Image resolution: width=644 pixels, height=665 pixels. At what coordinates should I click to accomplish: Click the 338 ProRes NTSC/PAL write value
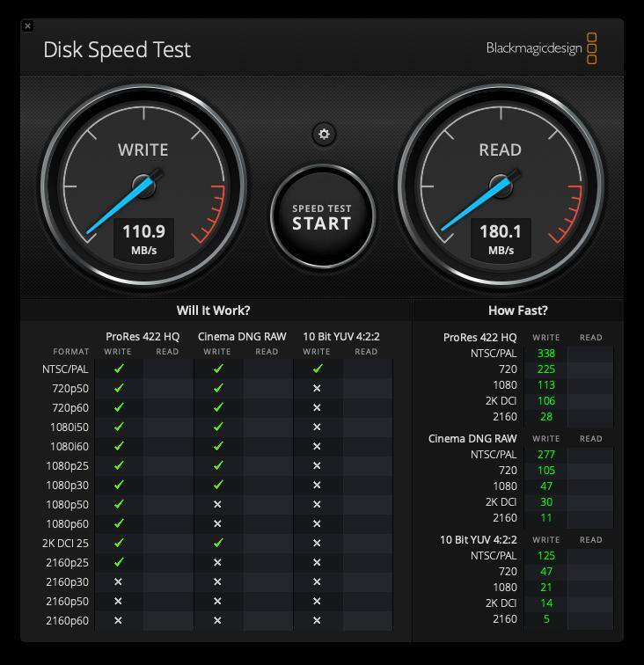click(545, 354)
